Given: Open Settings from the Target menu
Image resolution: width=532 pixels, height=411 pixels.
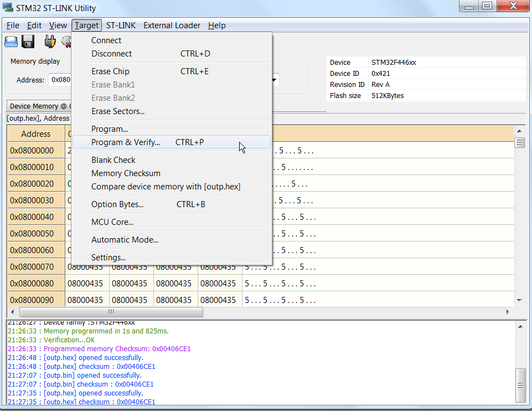Looking at the screenshot, I should coord(109,258).
